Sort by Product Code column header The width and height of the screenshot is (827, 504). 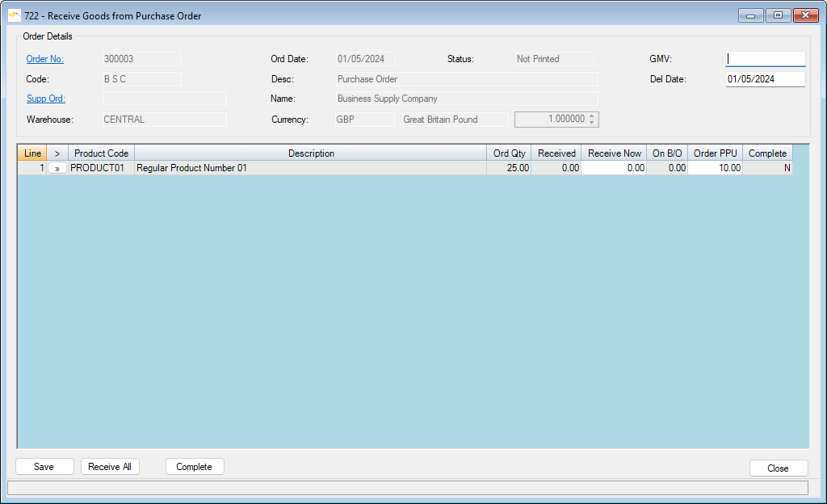[x=101, y=153]
